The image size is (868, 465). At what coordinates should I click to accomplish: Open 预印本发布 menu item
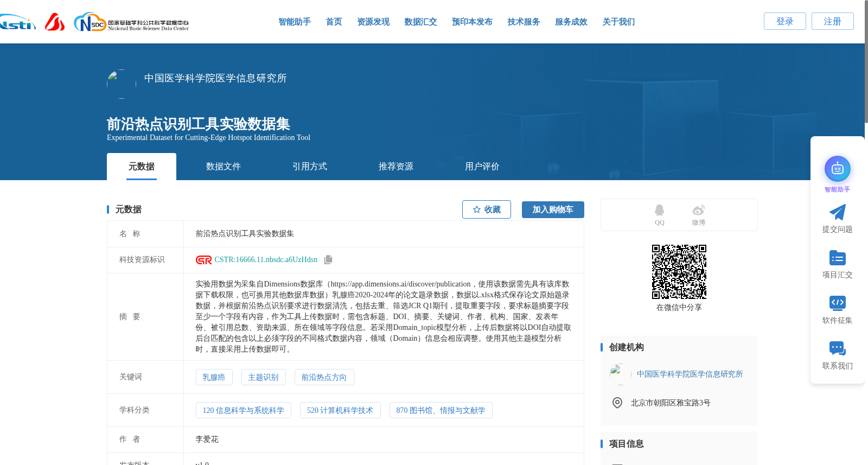tap(472, 22)
